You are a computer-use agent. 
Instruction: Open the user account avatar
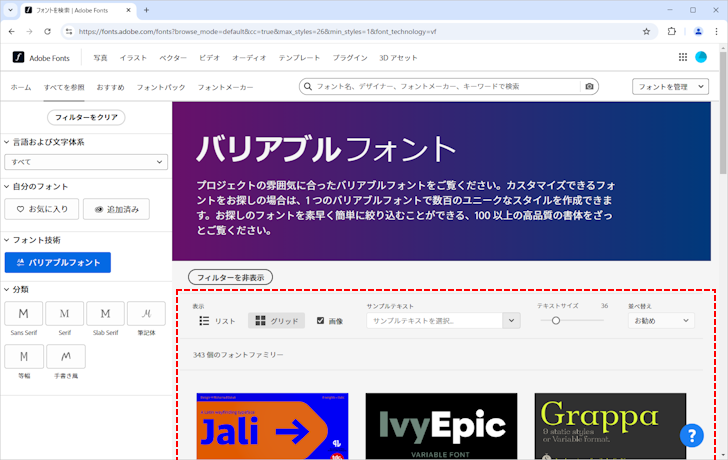point(701,57)
